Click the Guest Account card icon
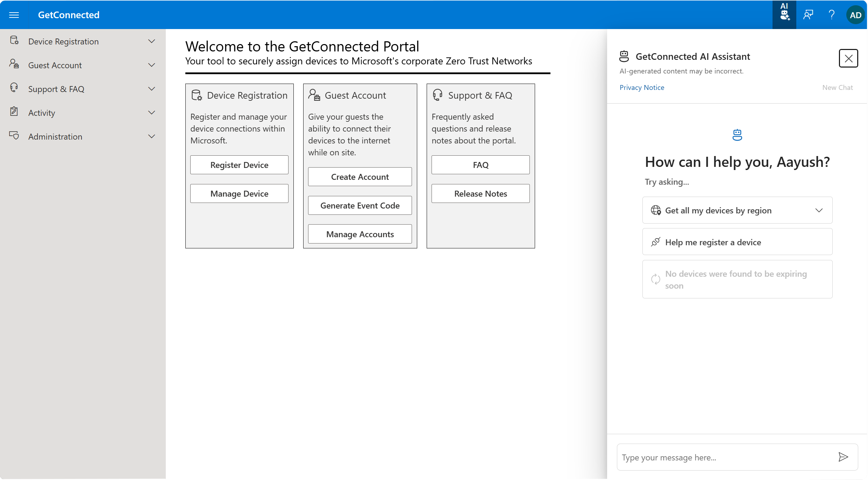The width and height of the screenshot is (868, 480). 314,95
